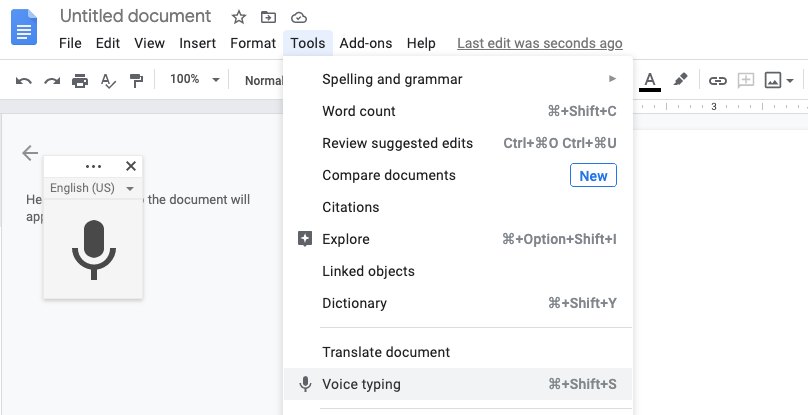The height and width of the screenshot is (415, 808).
Task: Select Review suggested edits
Action: click(x=458, y=143)
